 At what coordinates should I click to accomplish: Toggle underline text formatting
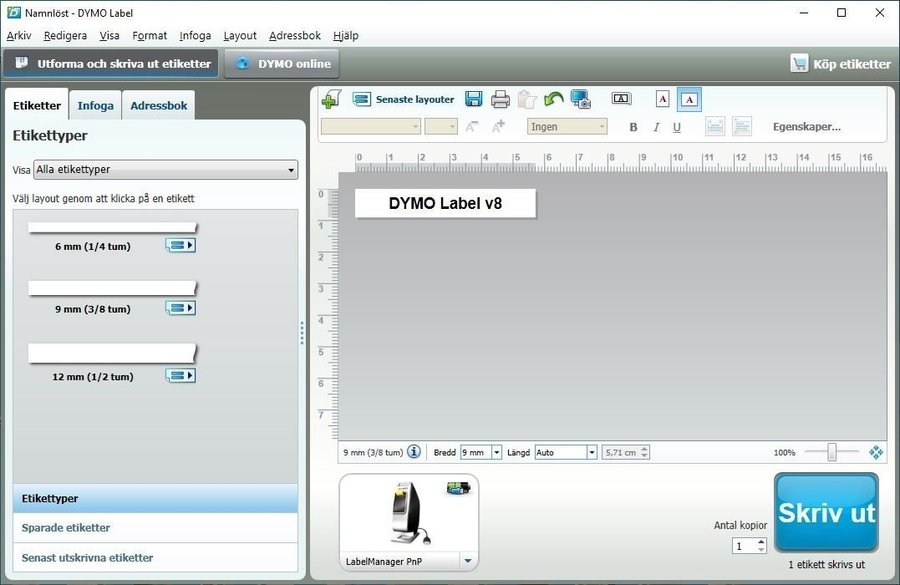[x=677, y=127]
